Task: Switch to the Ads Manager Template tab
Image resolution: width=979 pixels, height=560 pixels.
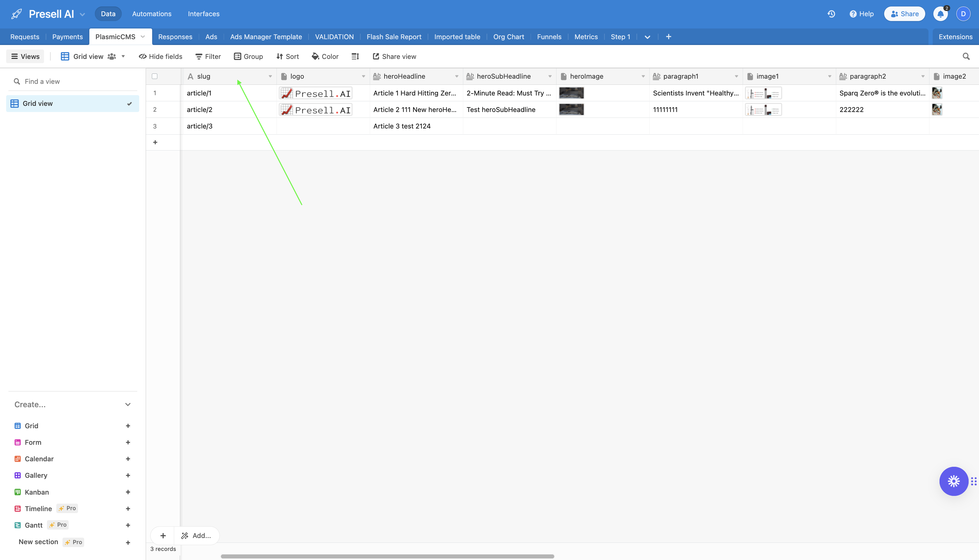Action: click(266, 37)
